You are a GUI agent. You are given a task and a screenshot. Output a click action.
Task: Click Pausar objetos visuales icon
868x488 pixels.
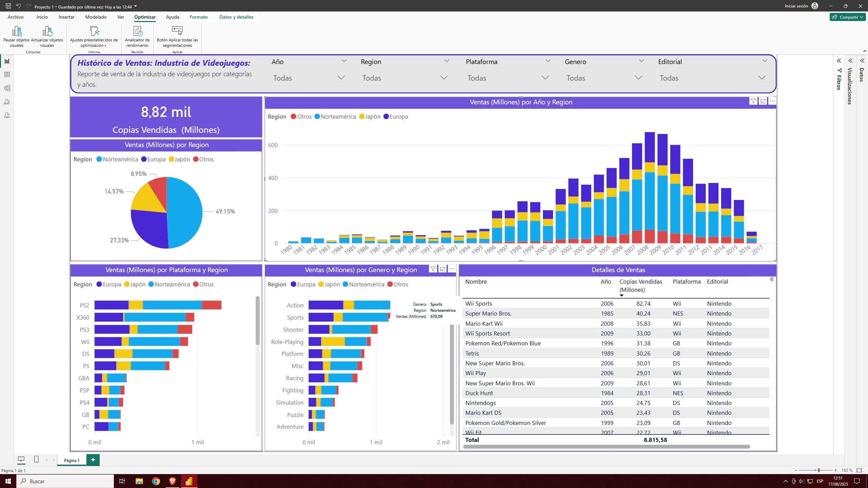click(x=17, y=32)
